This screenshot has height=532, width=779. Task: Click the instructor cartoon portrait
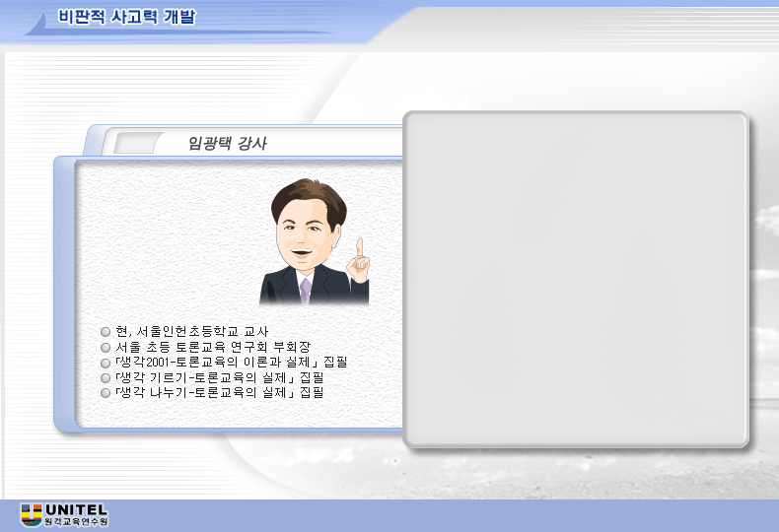[315, 242]
